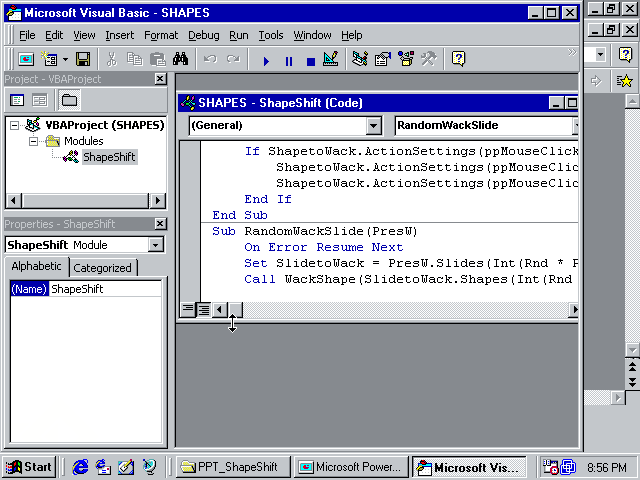Open the Properties Window toolbar icon
This screenshot has height=480, width=640.
383,59
